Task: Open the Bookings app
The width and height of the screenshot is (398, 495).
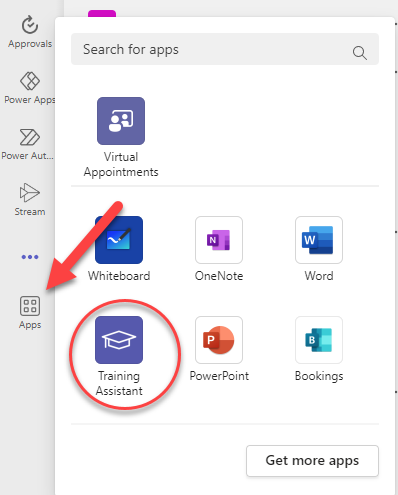Action: [319, 349]
